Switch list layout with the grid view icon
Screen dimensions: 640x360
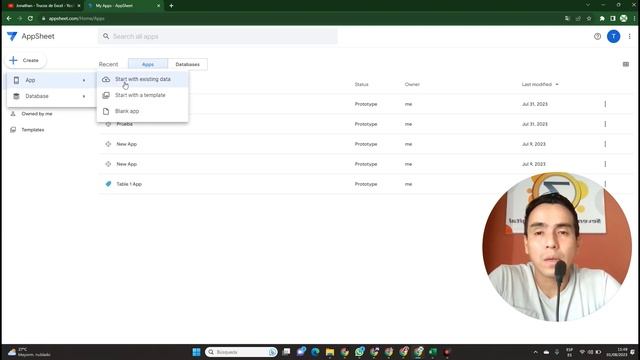626,64
